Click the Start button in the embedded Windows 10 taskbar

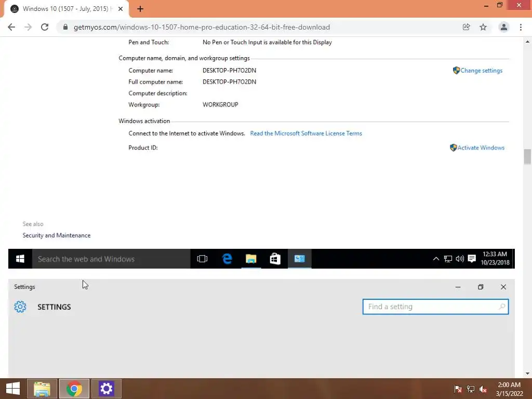click(20, 259)
